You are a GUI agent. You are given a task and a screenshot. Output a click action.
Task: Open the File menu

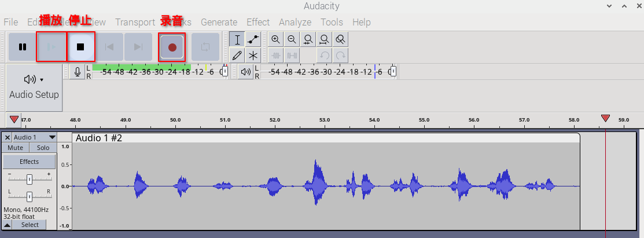[10, 22]
